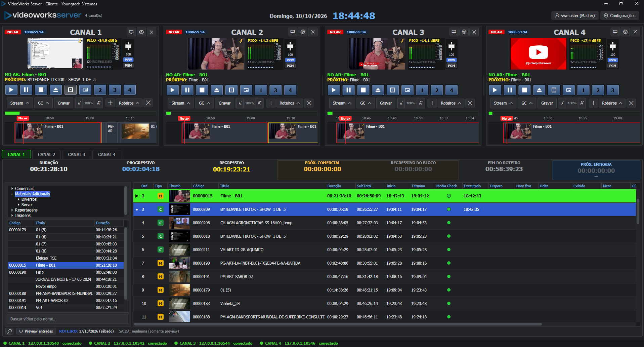Image resolution: width=644 pixels, height=347 pixels.
Task: Click button 1 in Canal 3 controls
Action: coord(422,90)
